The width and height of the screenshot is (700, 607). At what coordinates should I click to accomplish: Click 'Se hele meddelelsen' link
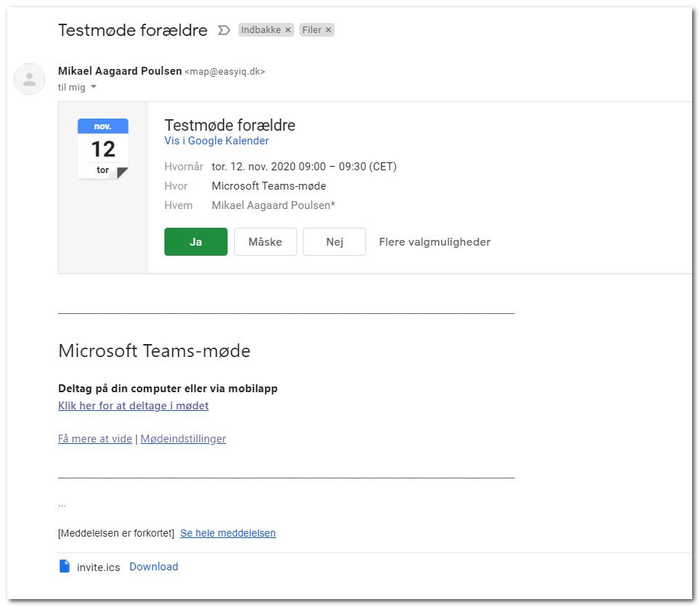pos(228,533)
